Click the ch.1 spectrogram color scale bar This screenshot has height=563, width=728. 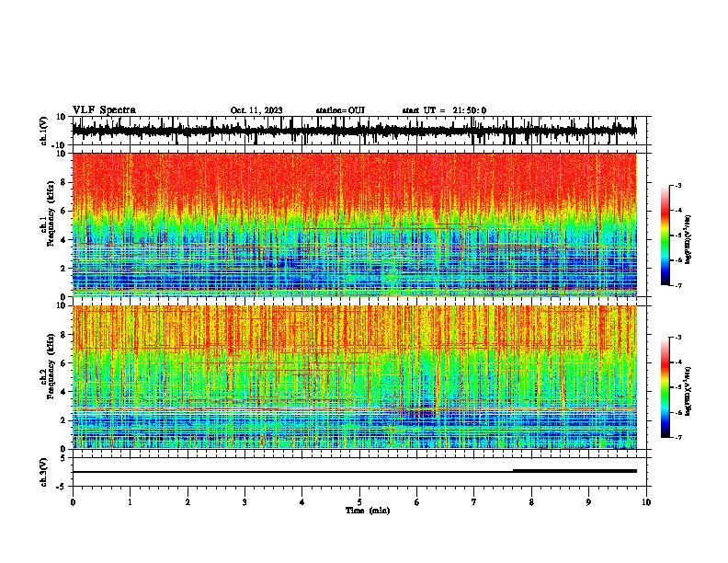point(665,236)
